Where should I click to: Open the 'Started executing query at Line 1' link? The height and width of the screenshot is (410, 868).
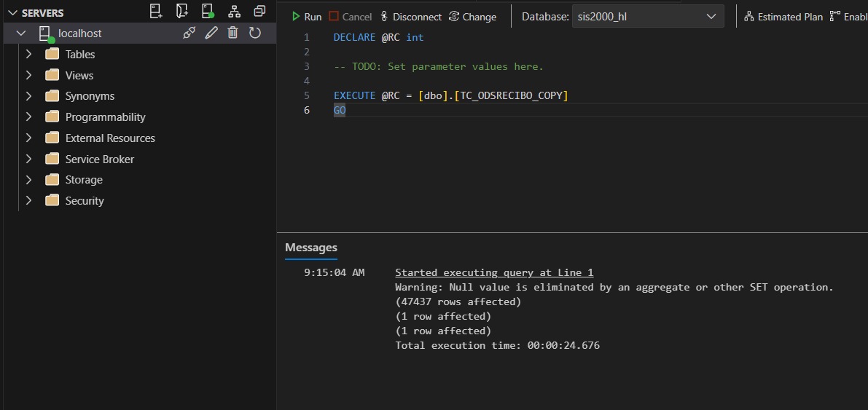(494, 272)
